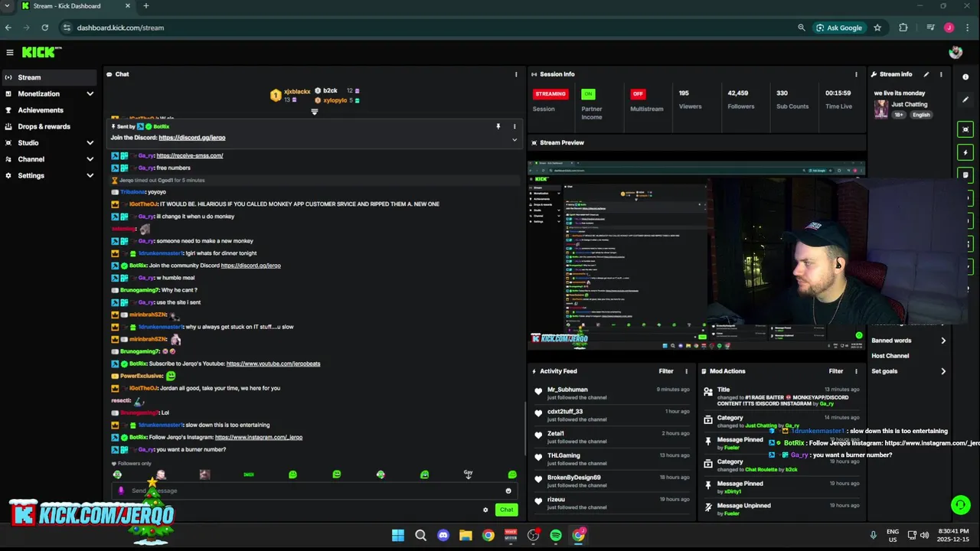
Task: Click the Send message input field
Action: coord(314,491)
